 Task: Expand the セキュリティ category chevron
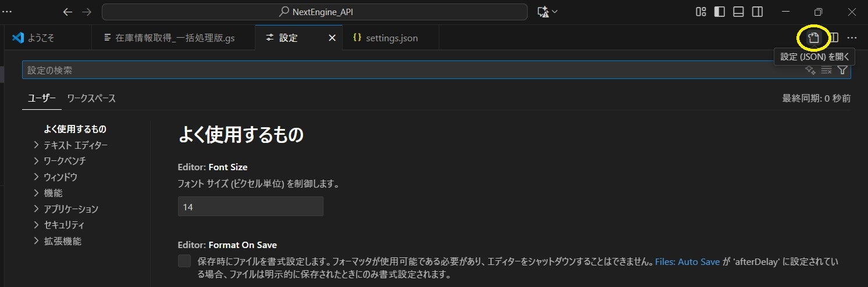[x=36, y=224]
